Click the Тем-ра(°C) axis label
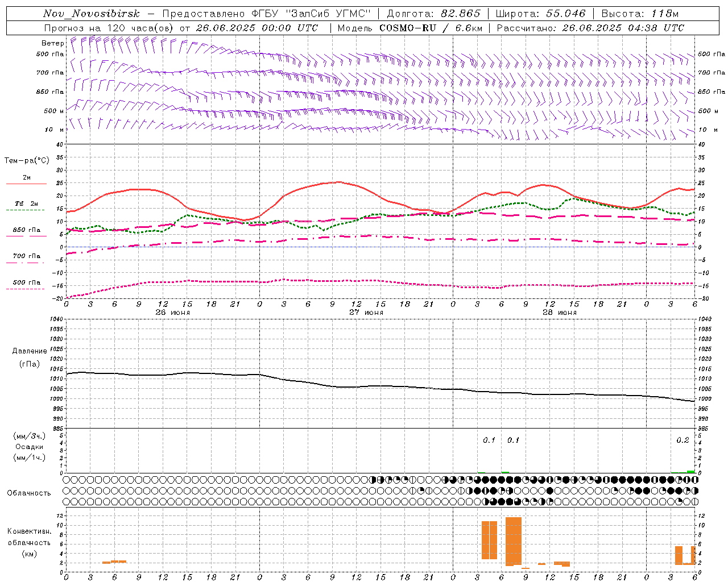Viewport: 728px width, 582px height. click(27, 161)
